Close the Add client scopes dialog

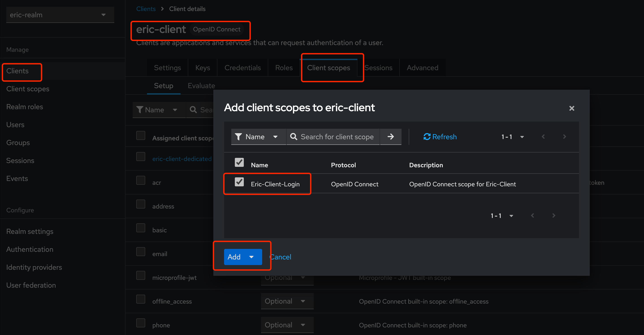[x=571, y=108]
